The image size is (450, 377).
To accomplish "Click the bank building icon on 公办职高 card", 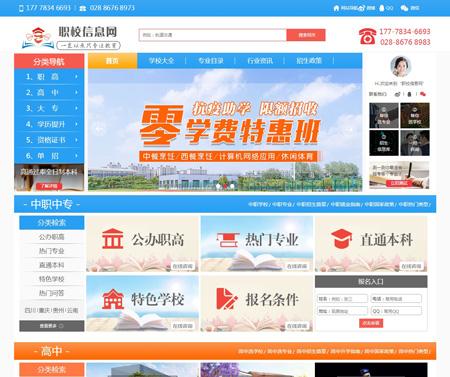I will pyautogui.click(x=112, y=239).
